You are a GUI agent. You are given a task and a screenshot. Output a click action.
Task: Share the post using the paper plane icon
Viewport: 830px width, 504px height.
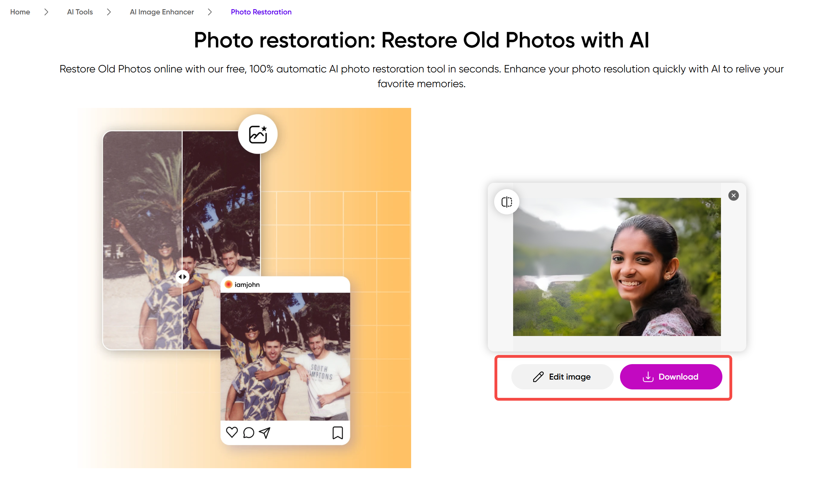pos(265,433)
